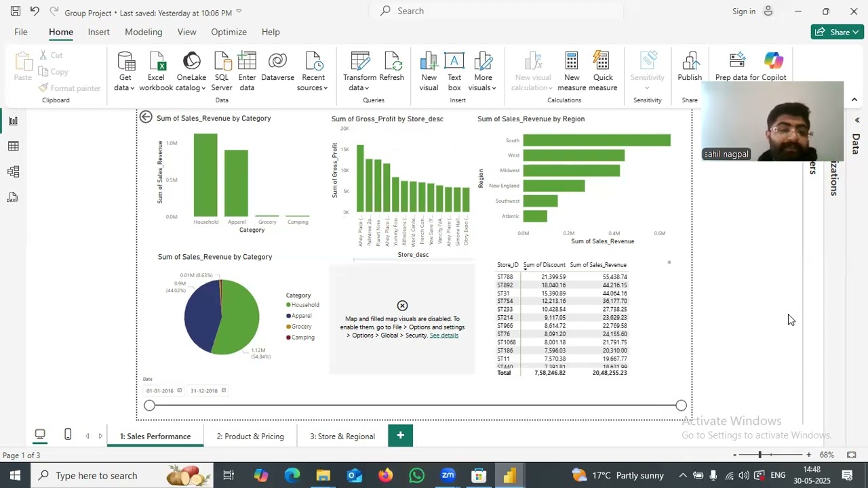Open the file title saved-status dropdown
This screenshot has height=488, width=868.
pyautogui.click(x=239, y=12)
